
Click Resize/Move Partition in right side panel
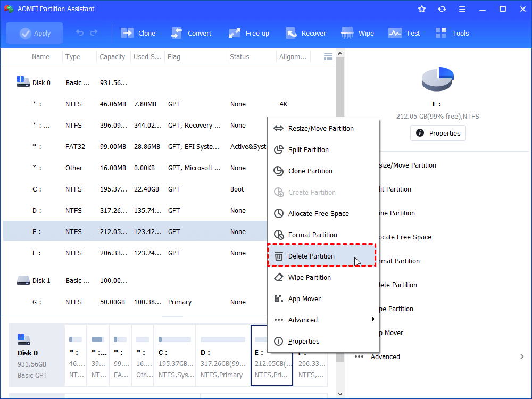pos(408,165)
